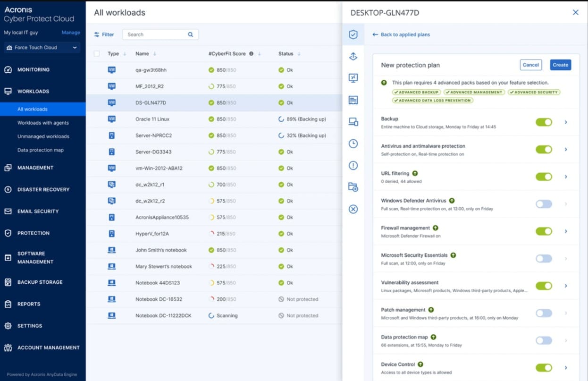Image resolution: width=588 pixels, height=381 pixels.
Task: Go to Unmanaged workloads
Action: click(43, 136)
